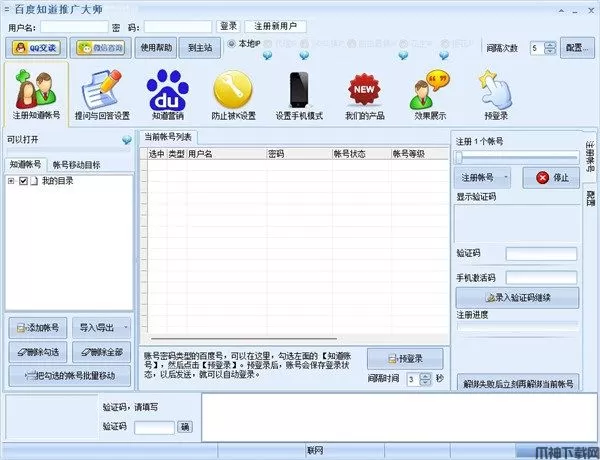
Task: Focus bottom-left 验证码 input field
Action: point(154,427)
